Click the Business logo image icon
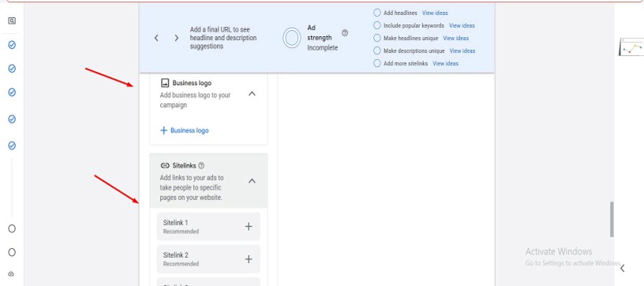This screenshot has height=286, width=644. (x=165, y=83)
